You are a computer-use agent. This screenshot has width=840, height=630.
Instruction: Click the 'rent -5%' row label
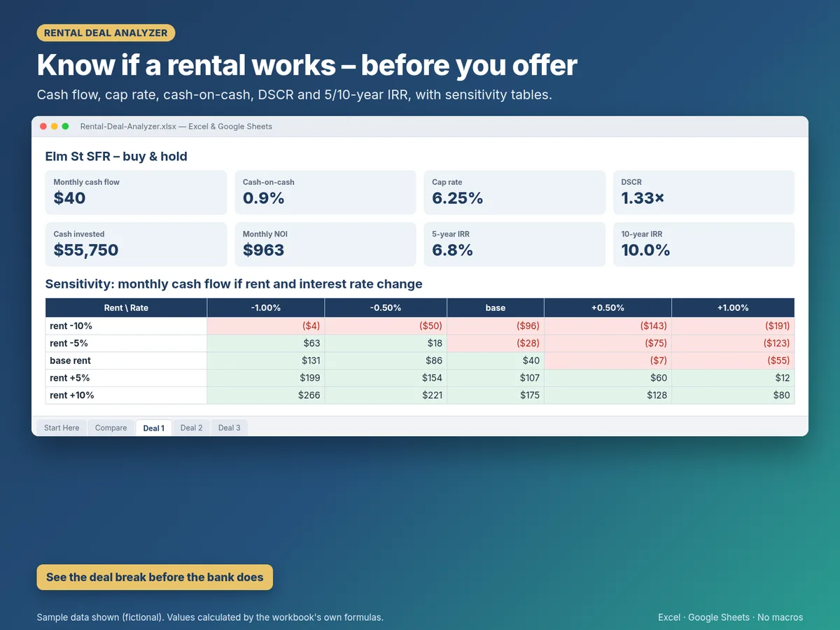(x=126, y=343)
